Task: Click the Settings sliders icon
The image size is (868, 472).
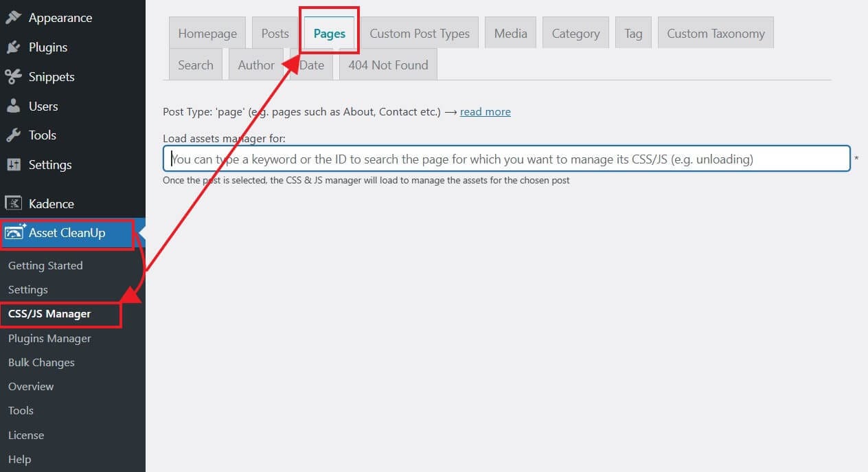Action: pyautogui.click(x=14, y=165)
